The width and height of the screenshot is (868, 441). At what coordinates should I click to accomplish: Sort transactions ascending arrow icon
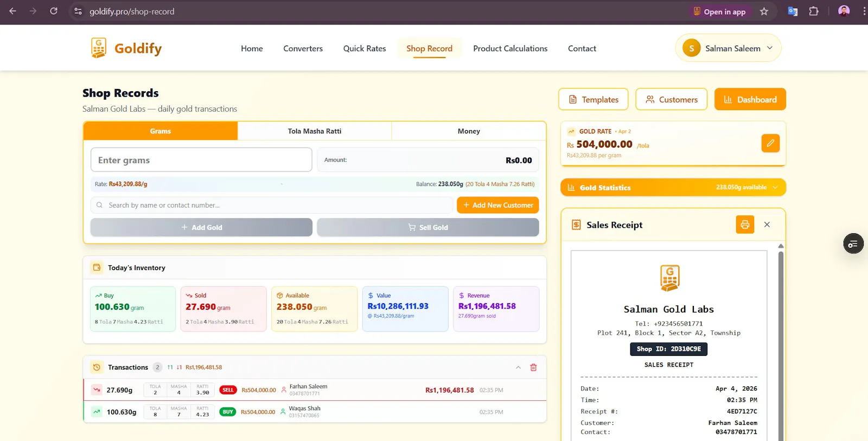pyautogui.click(x=170, y=367)
